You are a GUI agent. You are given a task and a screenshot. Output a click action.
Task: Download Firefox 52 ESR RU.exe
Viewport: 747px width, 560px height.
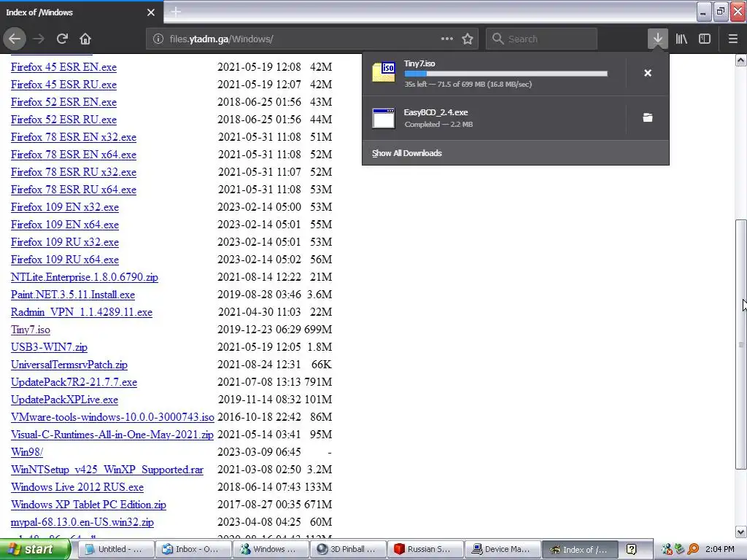click(64, 120)
